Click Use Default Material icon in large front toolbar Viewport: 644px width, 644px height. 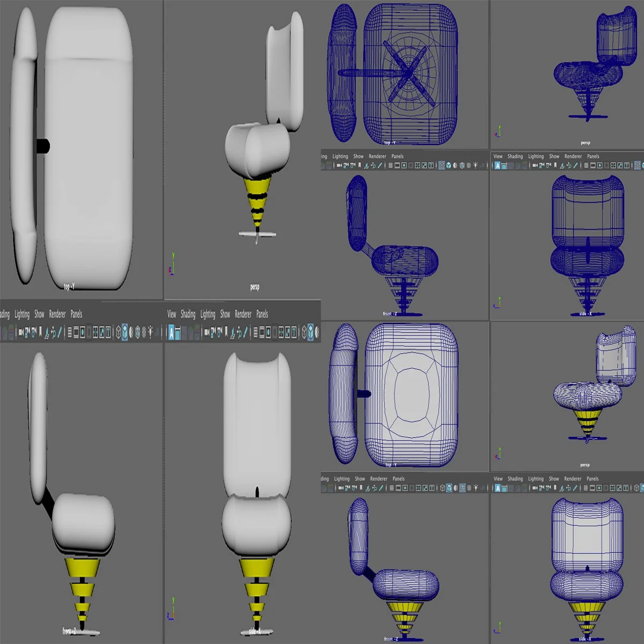click(131, 333)
